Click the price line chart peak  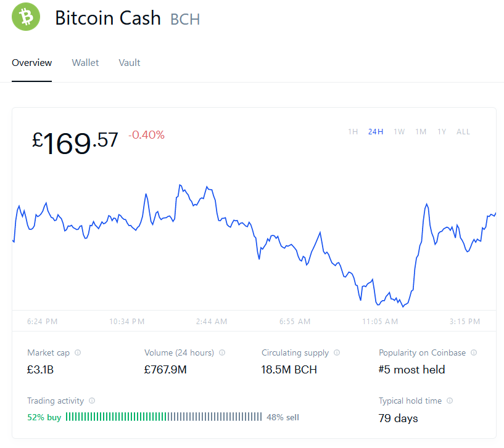[x=180, y=185]
